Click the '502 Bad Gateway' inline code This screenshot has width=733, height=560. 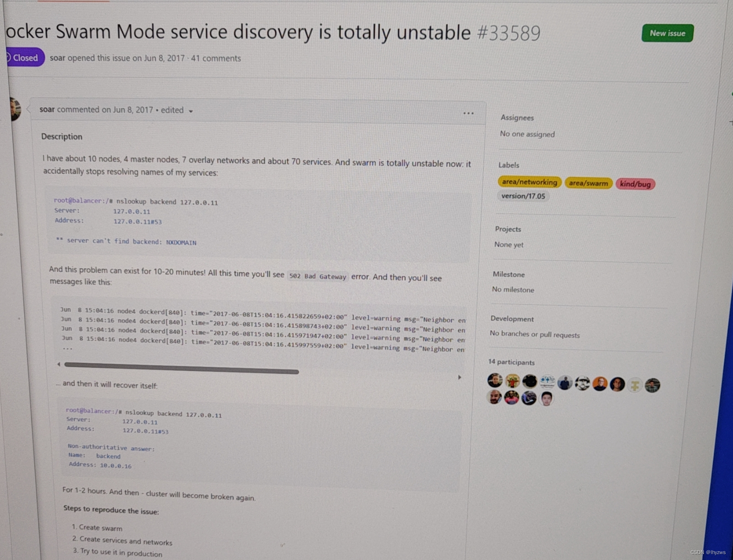click(318, 276)
